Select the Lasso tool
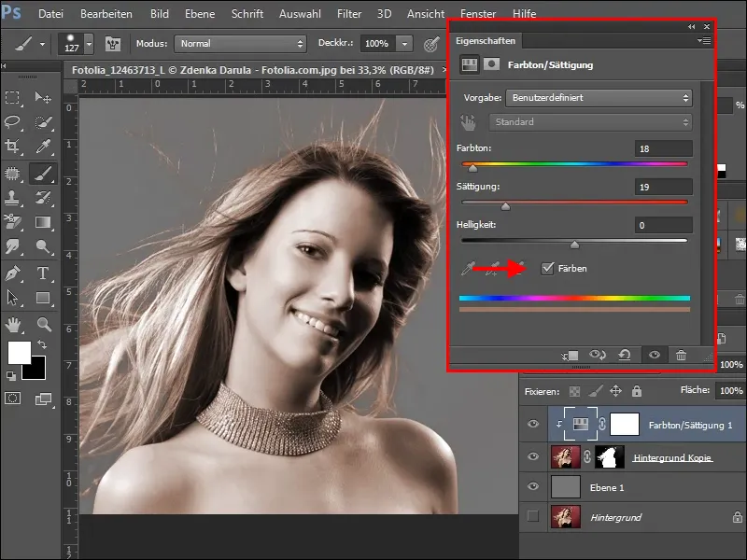The width and height of the screenshot is (747, 560). (x=12, y=122)
